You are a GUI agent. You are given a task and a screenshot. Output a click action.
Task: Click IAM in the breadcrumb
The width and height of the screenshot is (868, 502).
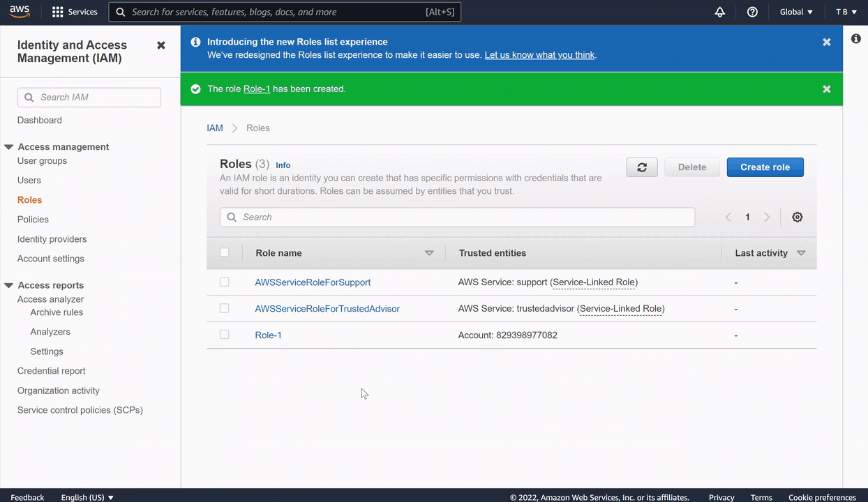(x=215, y=128)
